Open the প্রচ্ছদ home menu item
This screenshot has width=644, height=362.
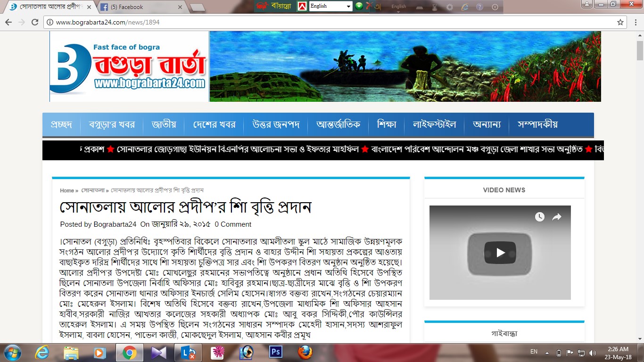click(61, 124)
